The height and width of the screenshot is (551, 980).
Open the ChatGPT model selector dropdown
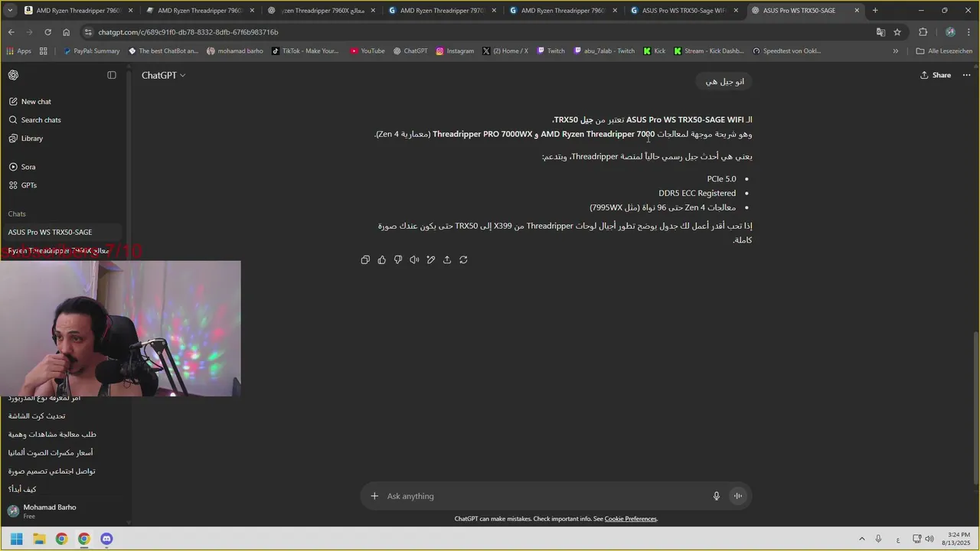point(163,75)
